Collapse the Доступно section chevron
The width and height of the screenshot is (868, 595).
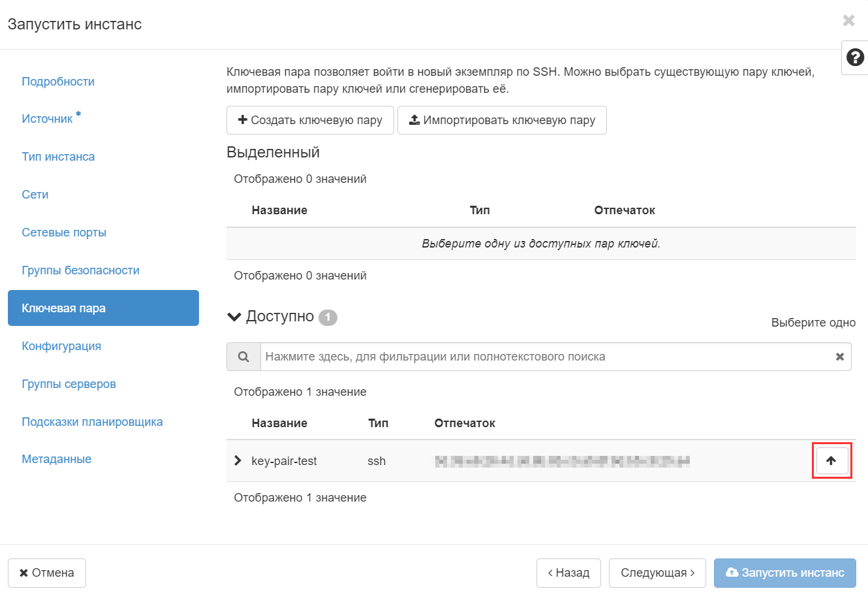(234, 317)
